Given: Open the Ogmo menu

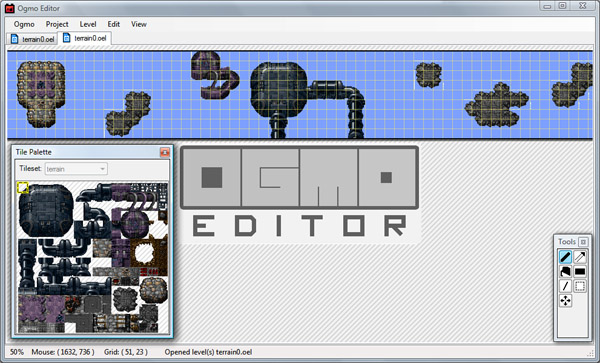Looking at the screenshot, I should coord(24,24).
